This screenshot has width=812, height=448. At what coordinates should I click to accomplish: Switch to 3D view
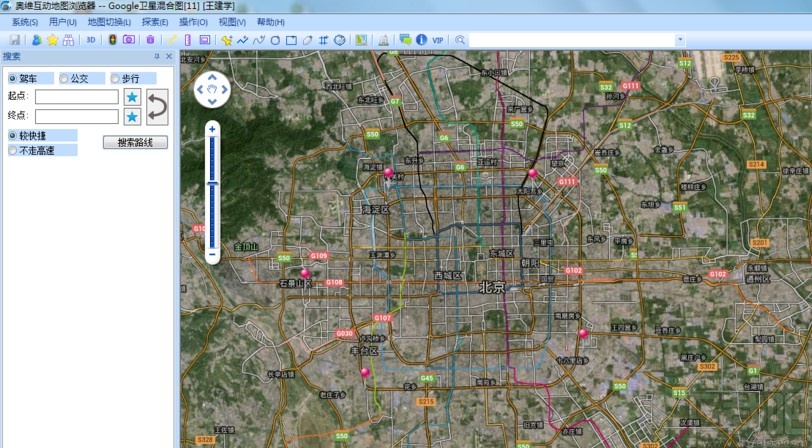(x=91, y=40)
